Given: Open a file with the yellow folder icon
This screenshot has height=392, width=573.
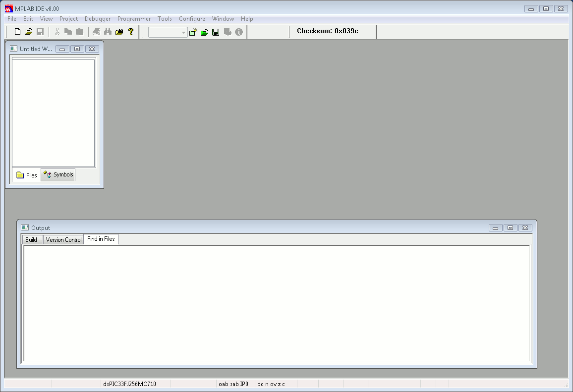Looking at the screenshot, I should pyautogui.click(x=29, y=32).
